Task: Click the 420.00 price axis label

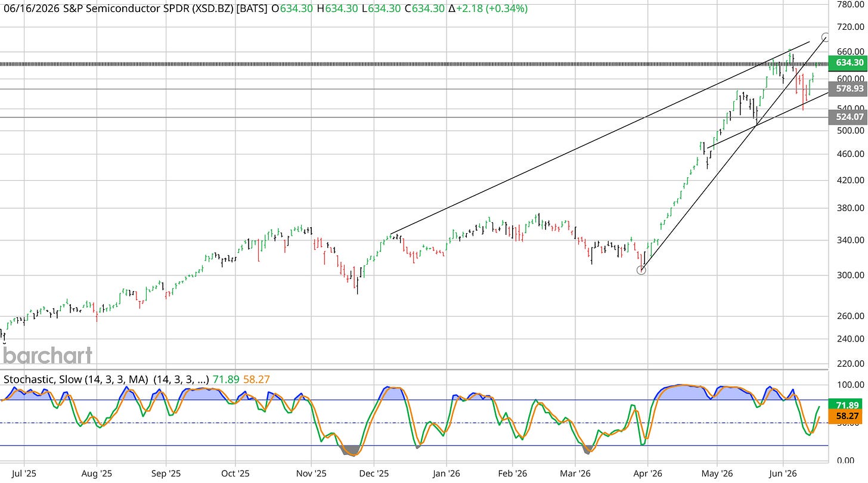Action: [x=851, y=179]
